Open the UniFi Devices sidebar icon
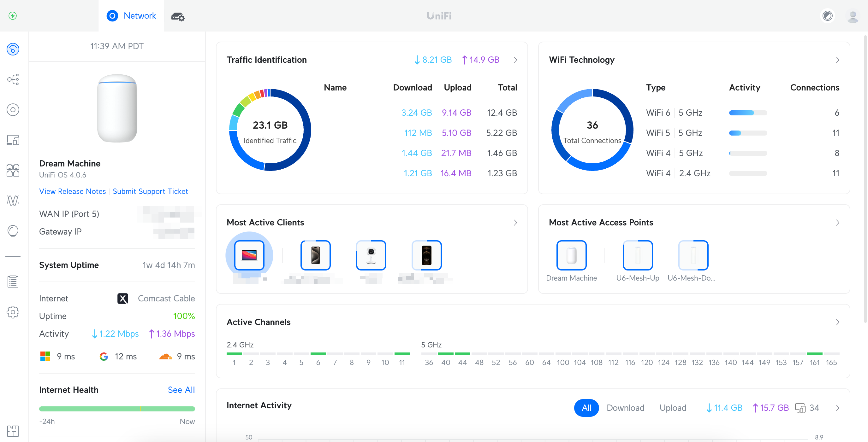 (13, 110)
